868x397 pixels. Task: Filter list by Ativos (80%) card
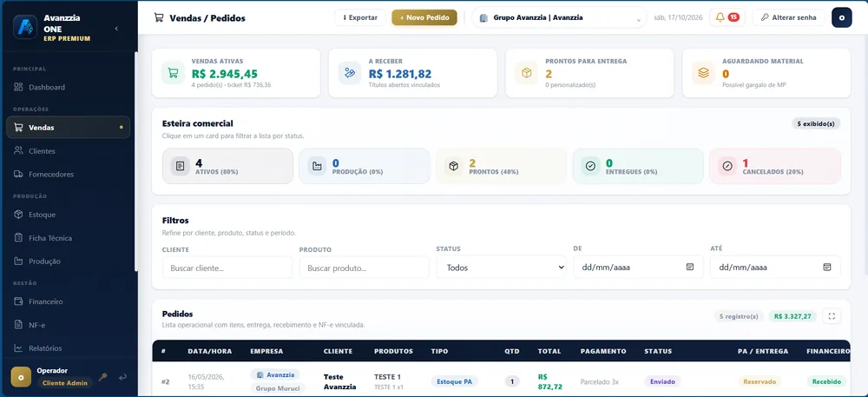(x=227, y=166)
